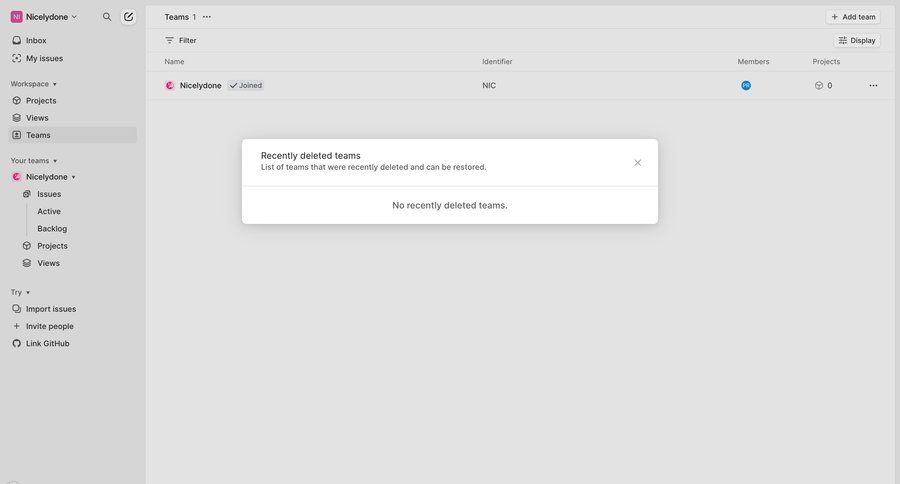This screenshot has height=484, width=900.
Task: Open the three-dot menu beside Teams title
Action: click(207, 17)
